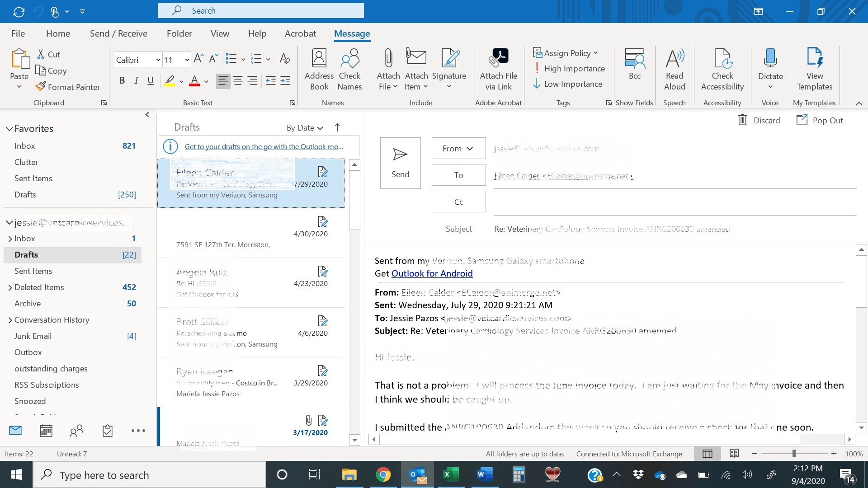868x488 pixels.
Task: Click the Send button
Action: pyautogui.click(x=400, y=163)
